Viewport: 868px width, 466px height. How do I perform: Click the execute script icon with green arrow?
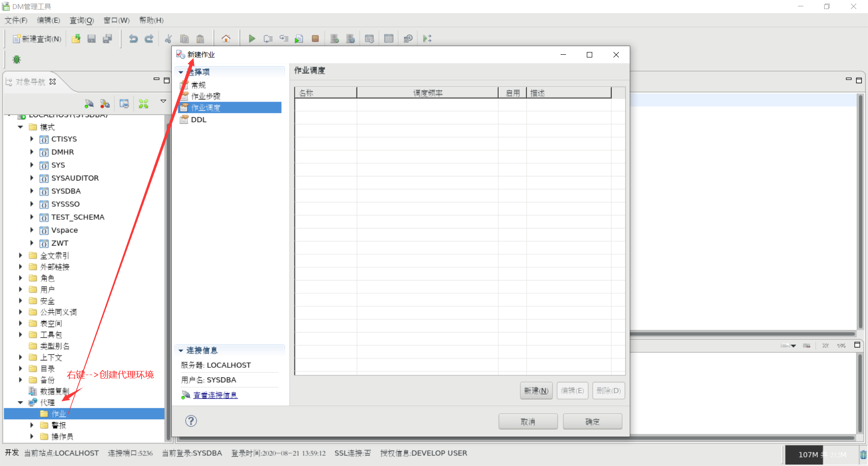point(299,39)
